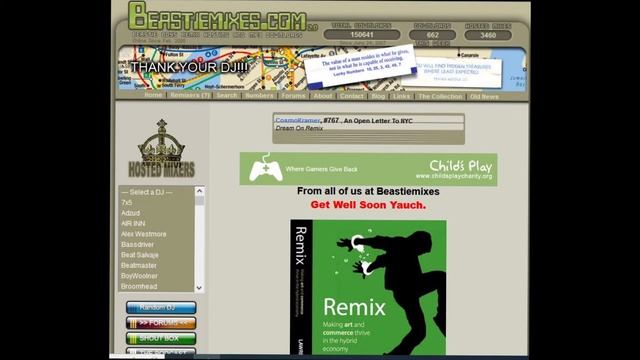Select DJ 'Bassdriver' in list
This screenshot has height=360, width=640.
tap(156, 244)
